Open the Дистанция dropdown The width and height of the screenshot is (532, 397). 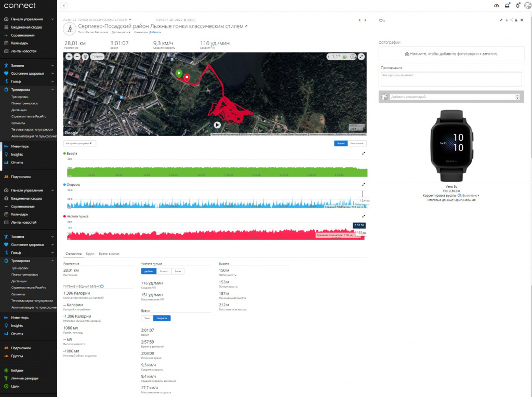click(121, 33)
